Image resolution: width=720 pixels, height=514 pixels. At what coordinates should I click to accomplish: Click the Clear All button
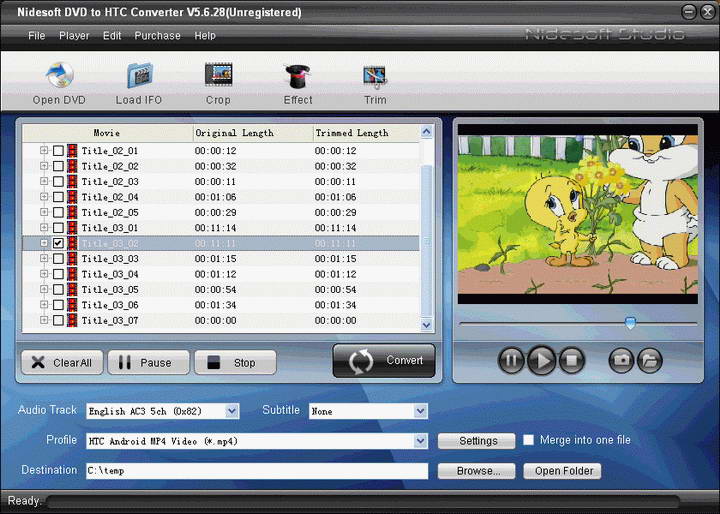coord(62,362)
